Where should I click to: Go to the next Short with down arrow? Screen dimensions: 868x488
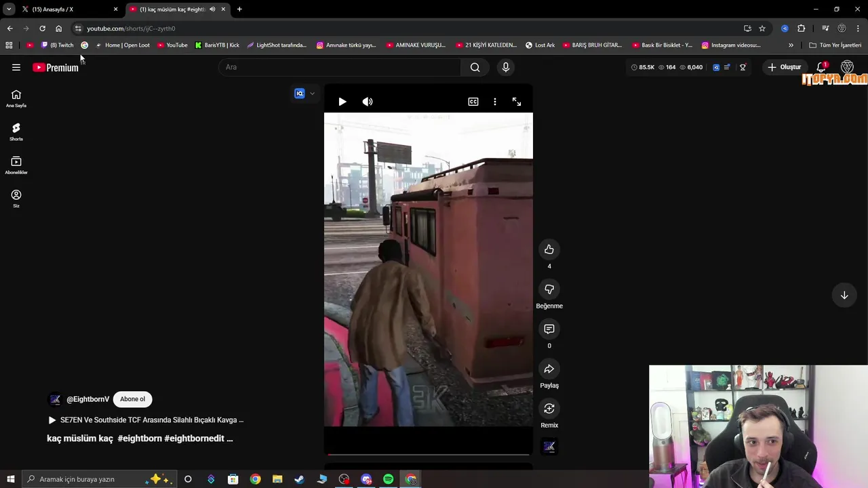point(844,295)
